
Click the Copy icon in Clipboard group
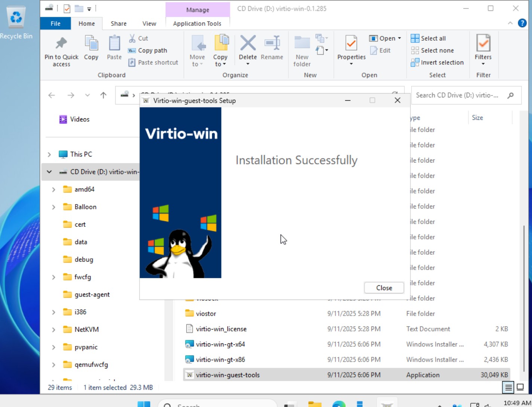click(x=91, y=44)
